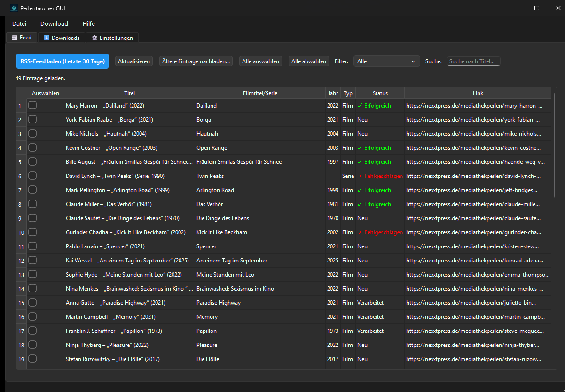The image size is (565, 392).
Task: Click the Downloads tab arrow icon
Action: click(47, 38)
